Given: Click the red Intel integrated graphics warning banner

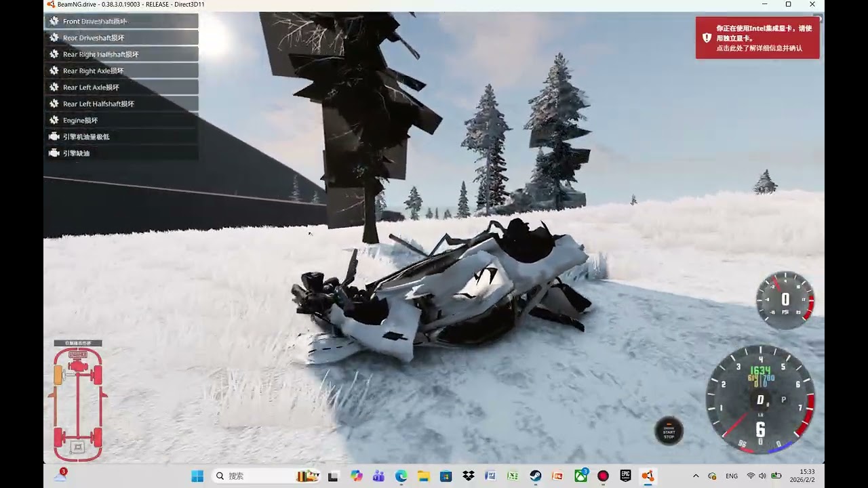Looking at the screenshot, I should click(x=757, y=38).
